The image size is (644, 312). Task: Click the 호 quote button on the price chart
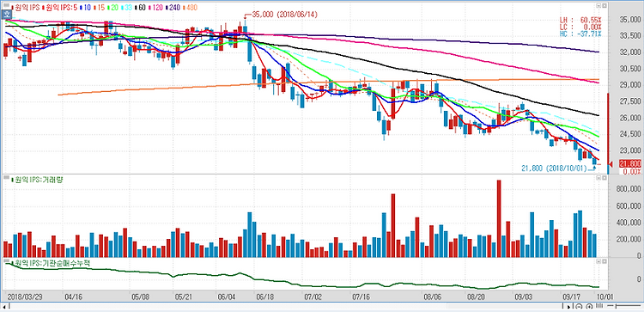click(7, 14)
